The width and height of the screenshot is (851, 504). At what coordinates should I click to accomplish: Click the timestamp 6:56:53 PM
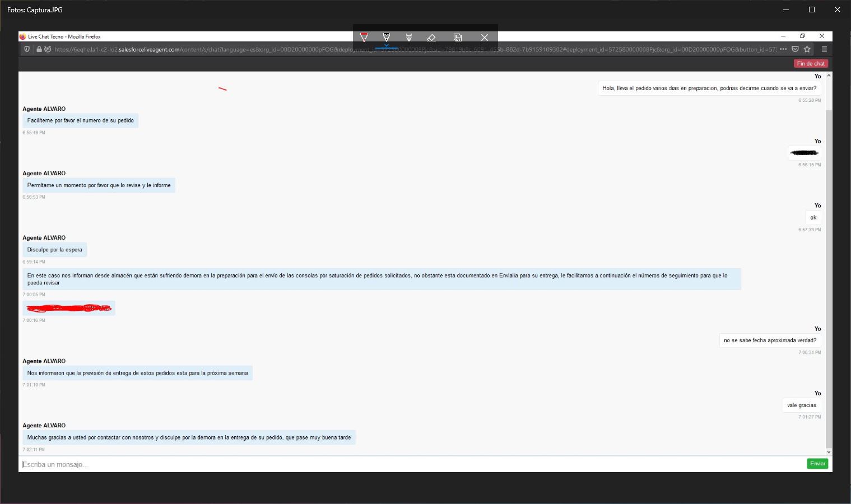(34, 197)
